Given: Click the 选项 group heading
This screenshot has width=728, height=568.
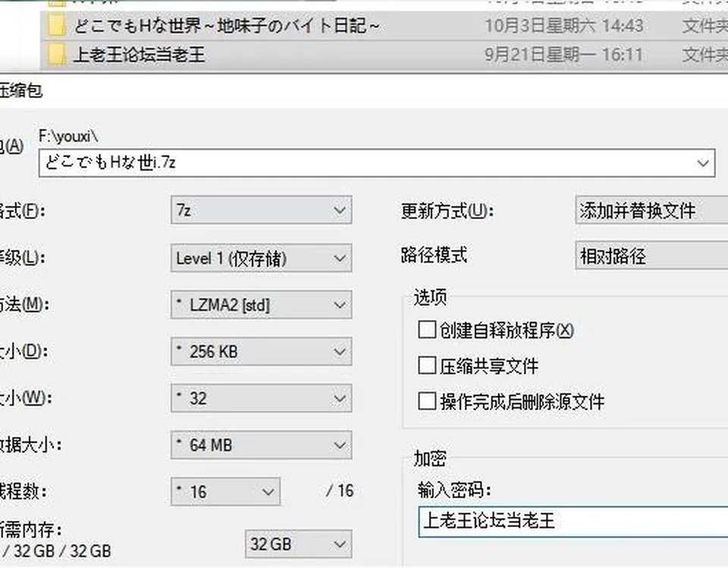Looking at the screenshot, I should (x=430, y=297).
